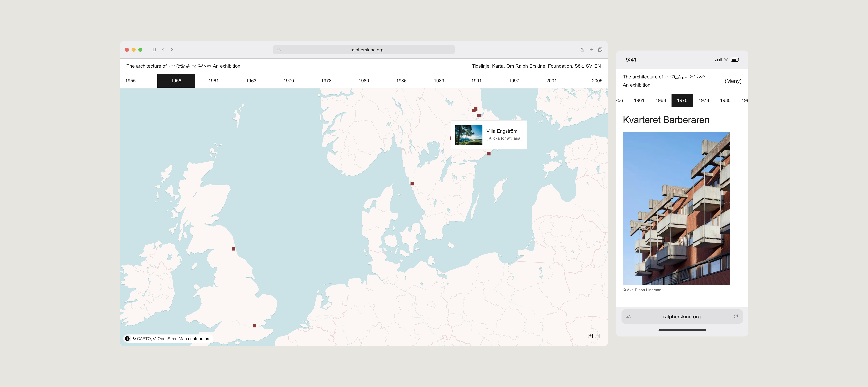
Task: Select 1970 in mobile timeline
Action: 682,100
